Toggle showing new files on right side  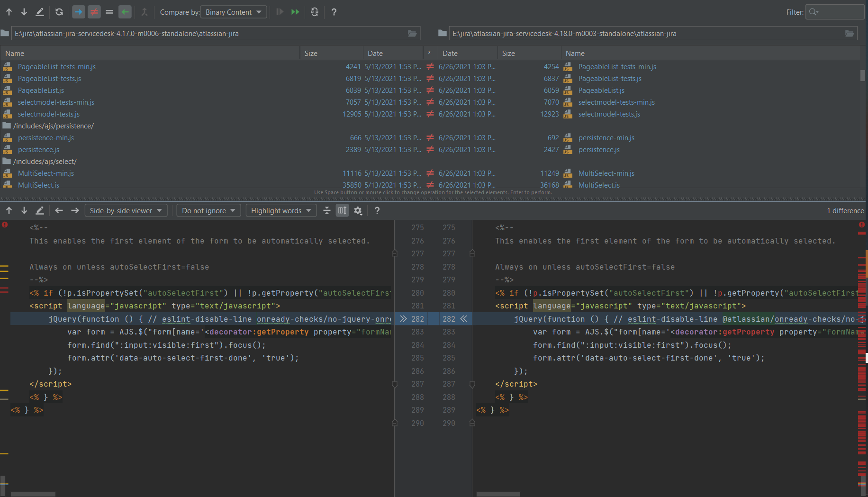[125, 12]
